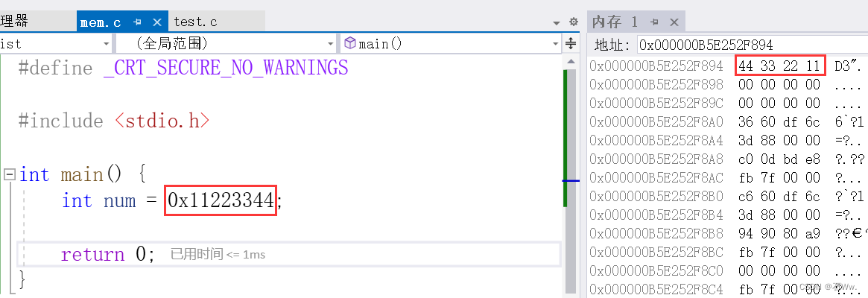Select the 内存 1 memory window tab
Viewport: 868px width, 298px height.
(x=615, y=22)
